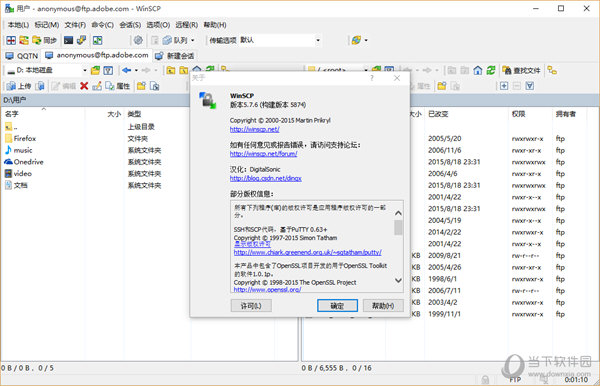600x386 pixels.
Task: Click the 查找文件 find files button
Action: (x=522, y=70)
